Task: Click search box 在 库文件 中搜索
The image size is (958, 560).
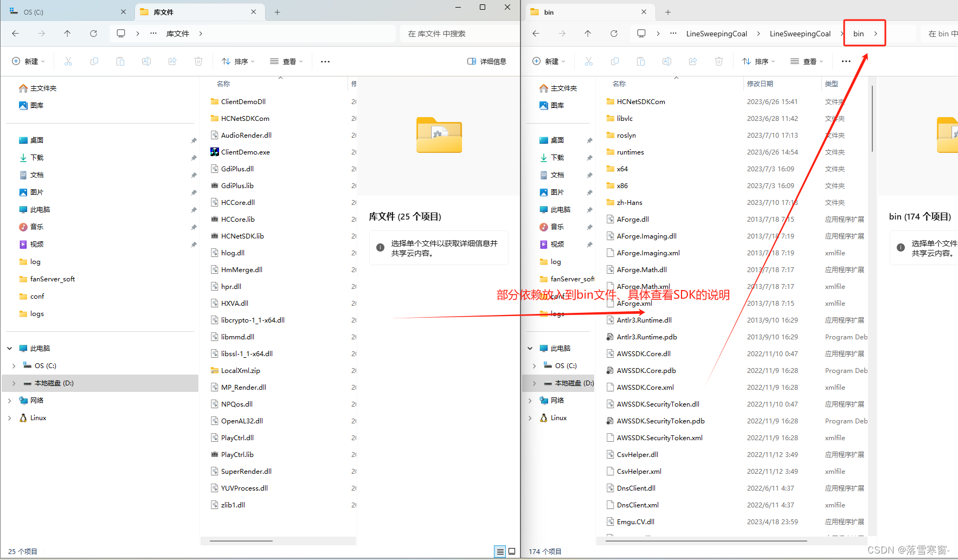Action: coord(460,34)
